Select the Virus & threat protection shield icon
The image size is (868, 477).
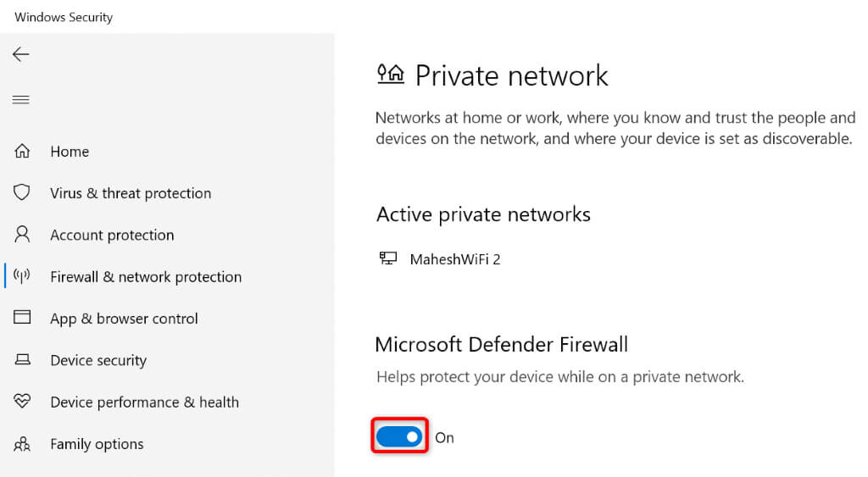(22, 193)
